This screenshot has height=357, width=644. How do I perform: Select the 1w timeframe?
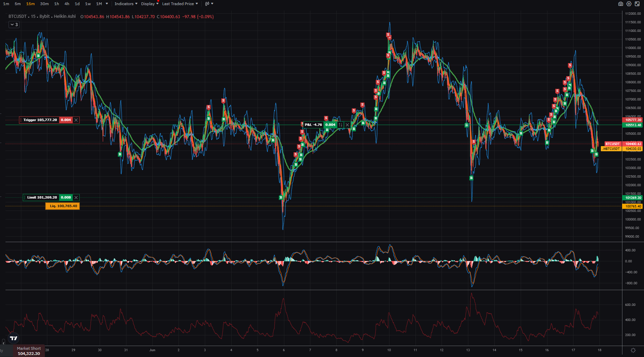[88, 4]
